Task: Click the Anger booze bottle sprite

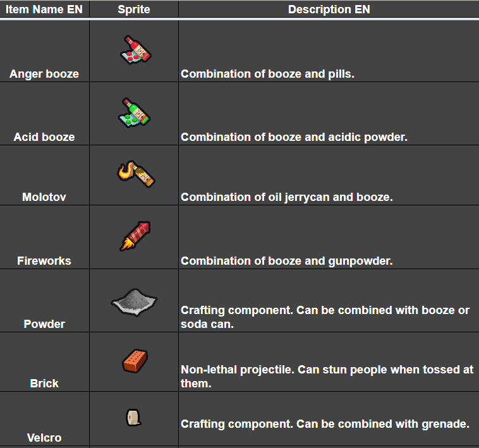Action: 135,49
